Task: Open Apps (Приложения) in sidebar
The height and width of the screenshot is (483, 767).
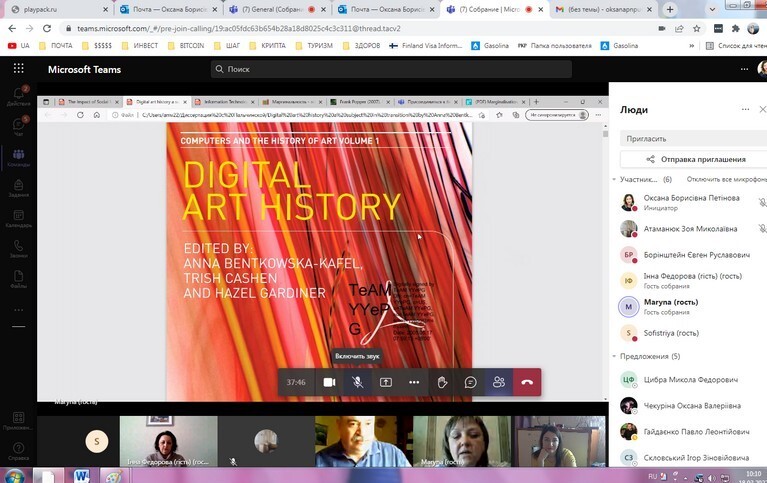Action: click(x=19, y=421)
